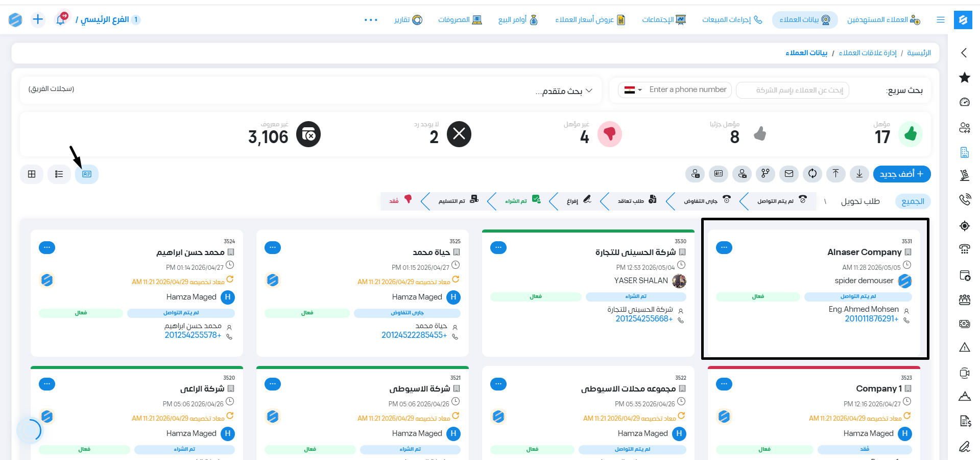The width and height of the screenshot is (980, 460).
Task: Open the hamburger menu icon
Action: [x=940, y=19]
